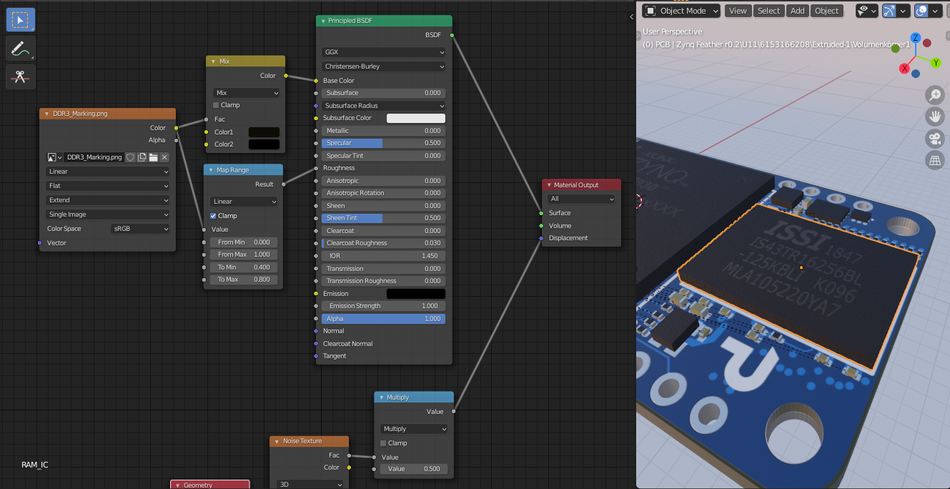Open the Mix blend type dropdown

tap(247, 93)
